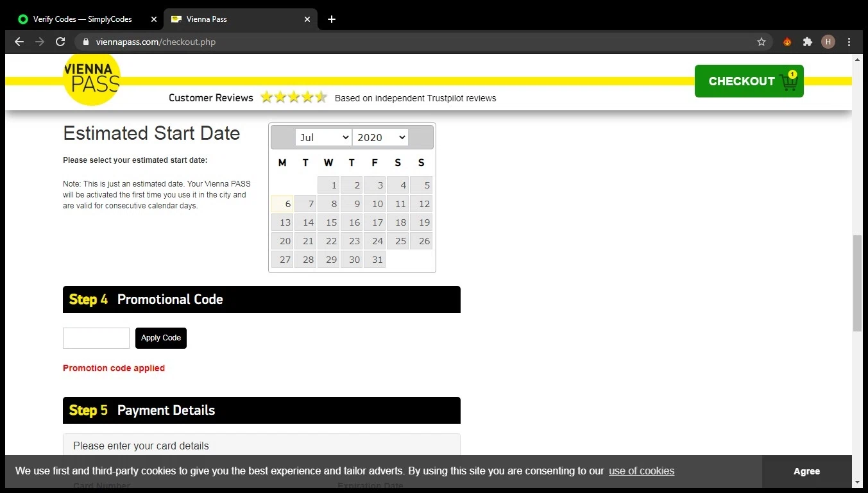Screen dimensions: 868x493
Task: Click the 'Promotion code applied' message
Action: [x=114, y=368]
